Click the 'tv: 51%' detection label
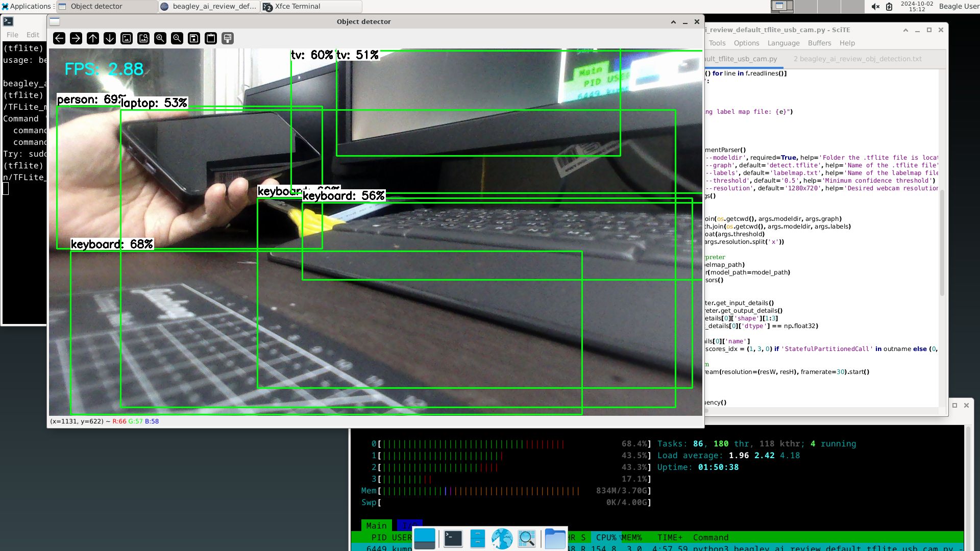This screenshot has height=551, width=980. tap(358, 55)
